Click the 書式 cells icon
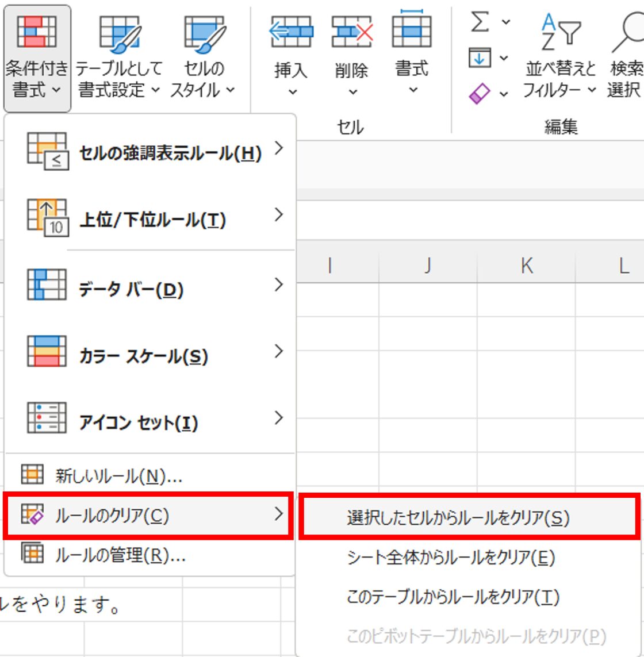The height and width of the screenshot is (657, 644). (412, 29)
